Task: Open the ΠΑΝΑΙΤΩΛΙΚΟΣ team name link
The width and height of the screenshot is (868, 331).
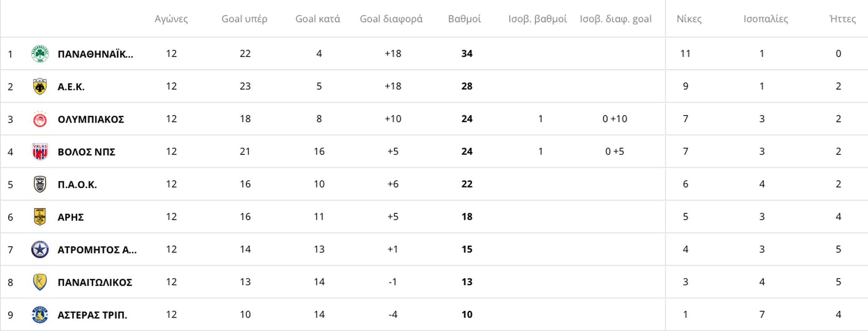Action: click(x=95, y=282)
